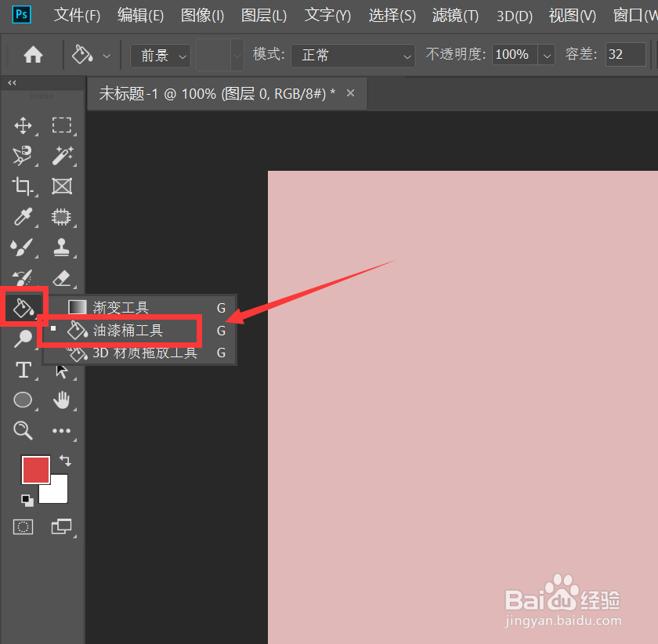Viewport: 658px width, 644px height.
Task: Select the Frame tool
Action: point(62,186)
